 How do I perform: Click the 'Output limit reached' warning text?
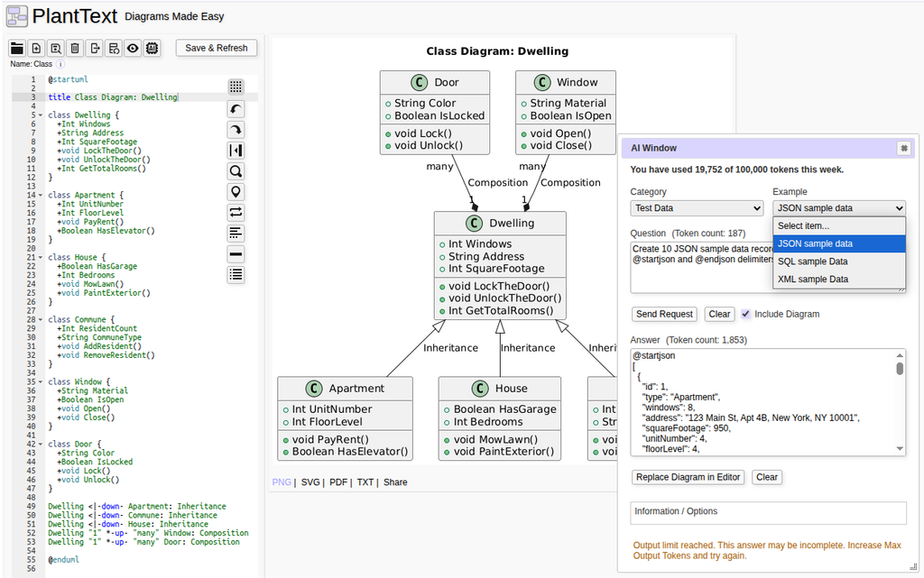(x=767, y=550)
